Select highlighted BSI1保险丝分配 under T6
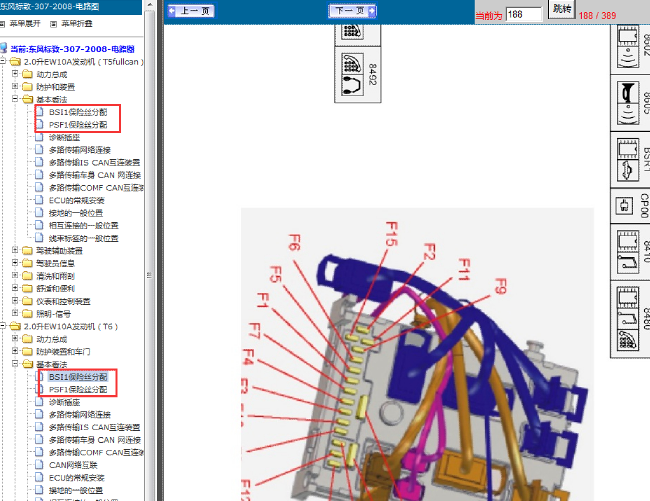This screenshot has width=650, height=501. 78,377
